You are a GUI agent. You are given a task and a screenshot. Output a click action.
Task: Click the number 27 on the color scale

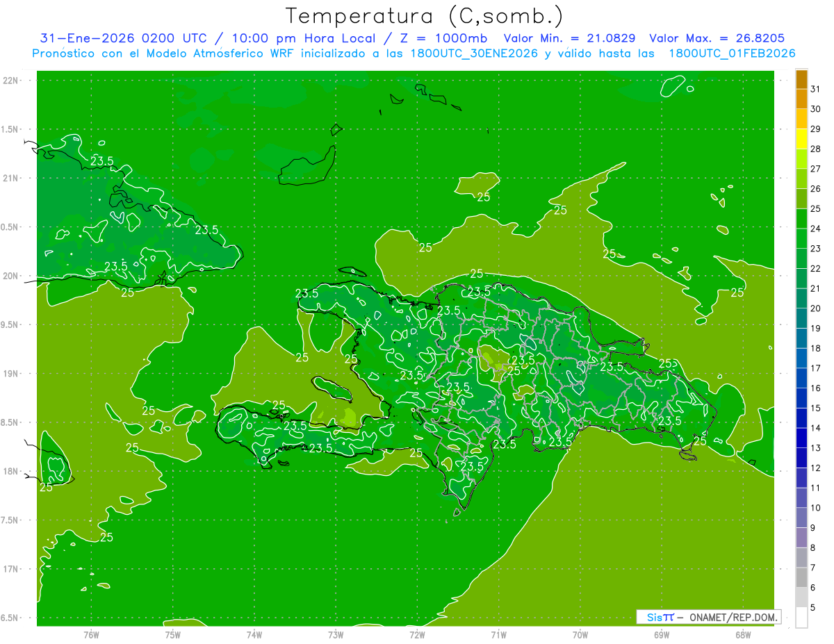(816, 169)
